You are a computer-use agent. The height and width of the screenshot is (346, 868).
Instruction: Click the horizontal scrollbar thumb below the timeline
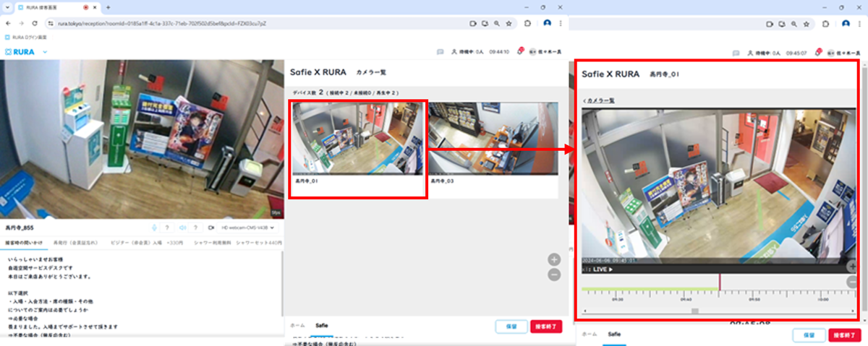pos(694,311)
